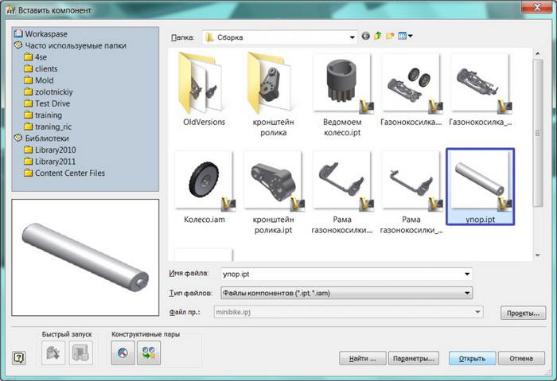Create a new folder icon
The height and width of the screenshot is (381, 557).
390,36
